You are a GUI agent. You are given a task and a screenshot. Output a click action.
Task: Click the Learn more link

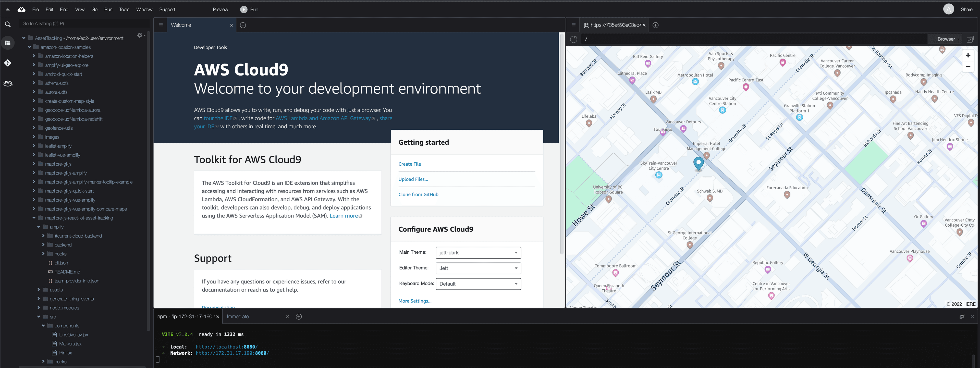tap(344, 216)
